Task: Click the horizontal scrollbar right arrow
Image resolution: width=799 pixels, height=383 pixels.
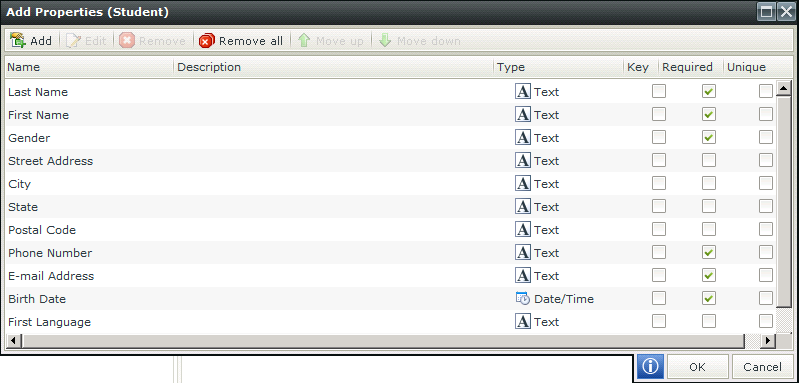Action: (x=767, y=340)
